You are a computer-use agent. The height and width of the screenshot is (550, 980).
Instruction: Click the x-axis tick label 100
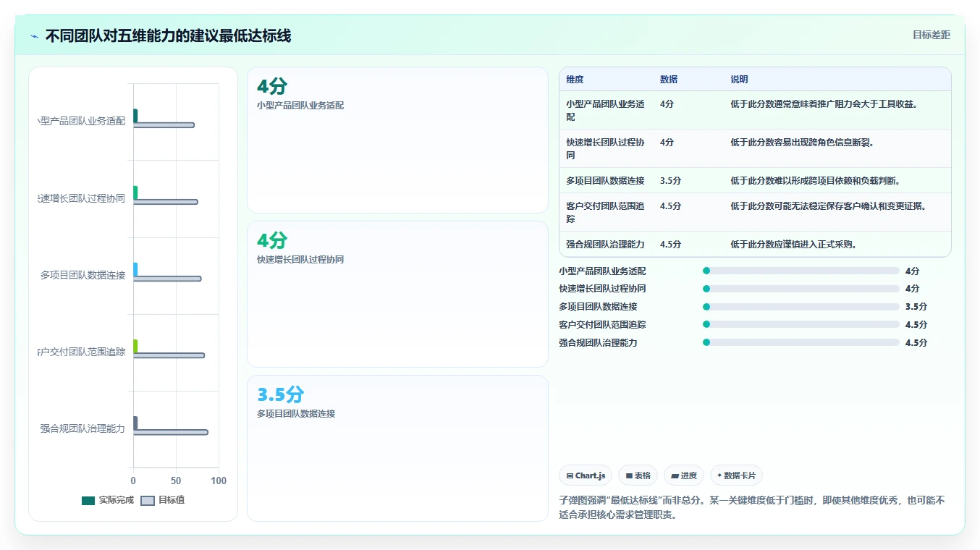(219, 481)
